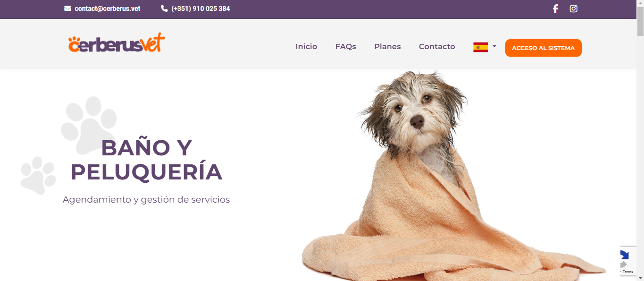644x281 pixels.
Task: Click the large gray paw print
Action: [89, 125]
